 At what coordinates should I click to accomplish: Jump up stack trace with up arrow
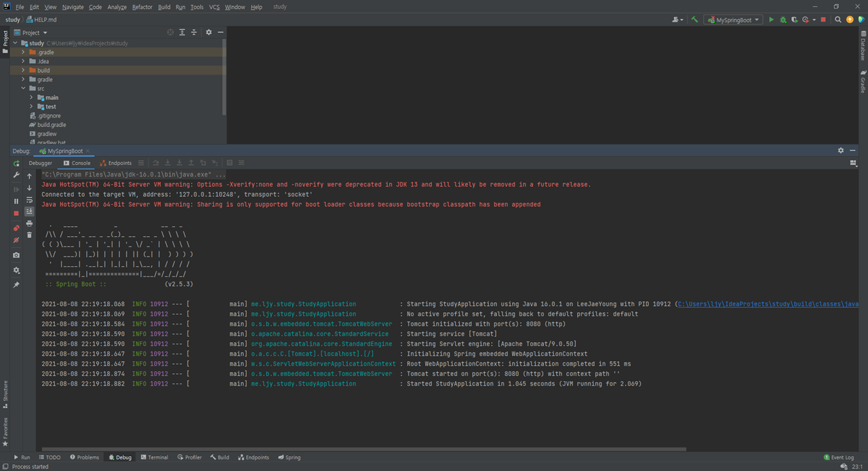point(29,176)
